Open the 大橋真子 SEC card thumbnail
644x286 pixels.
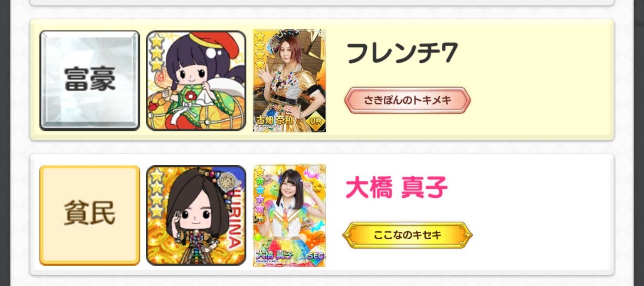289,215
